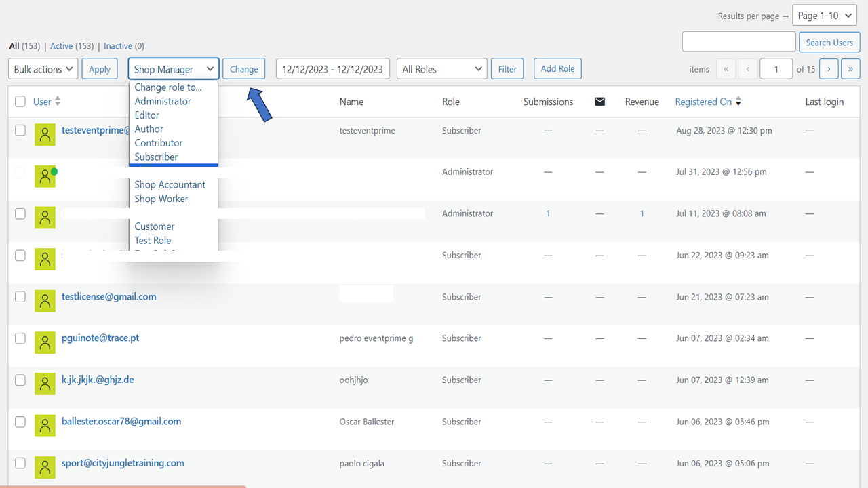Click avatar icon beside pguinote@trace.pt
This screenshot has width=868, height=488.
coord(45,343)
